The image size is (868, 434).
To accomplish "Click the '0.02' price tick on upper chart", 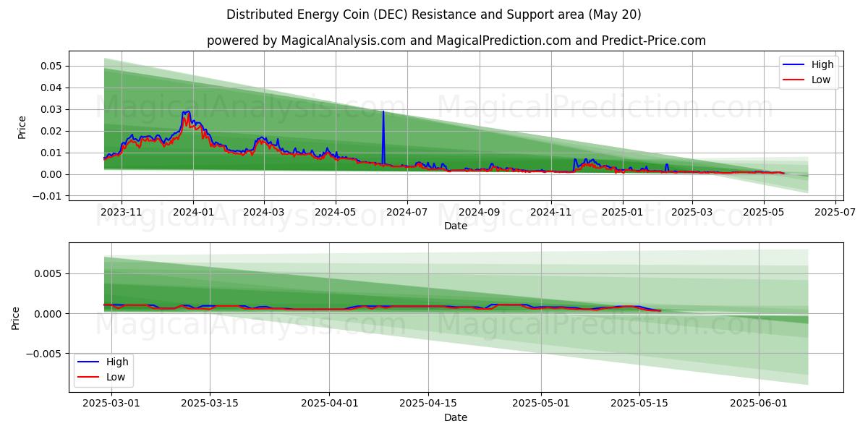I will (53, 131).
